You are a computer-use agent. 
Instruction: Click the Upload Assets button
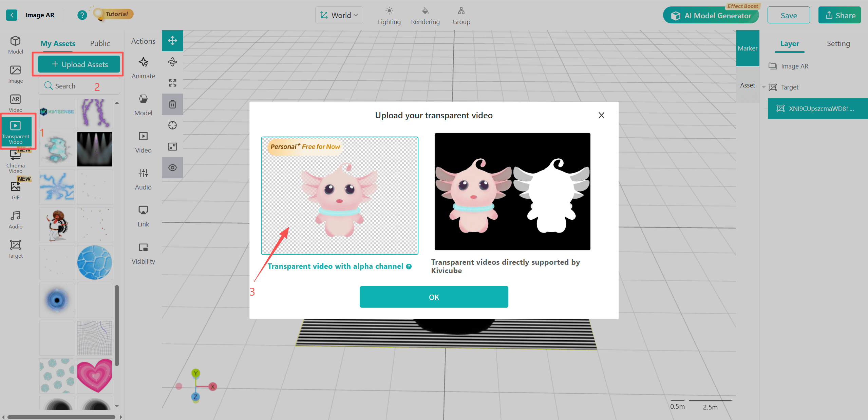[79, 64]
